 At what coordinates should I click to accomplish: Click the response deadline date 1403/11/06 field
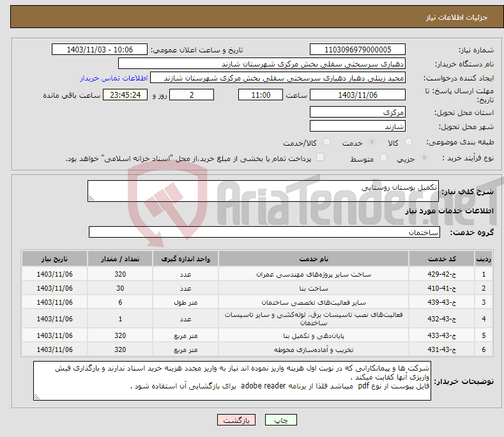(358, 95)
